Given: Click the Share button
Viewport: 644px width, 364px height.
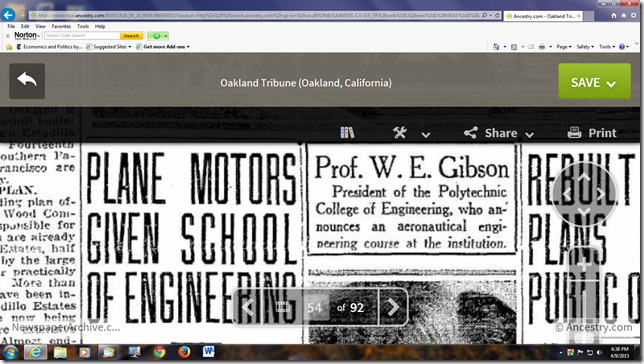Looking at the screenshot, I should click(491, 133).
